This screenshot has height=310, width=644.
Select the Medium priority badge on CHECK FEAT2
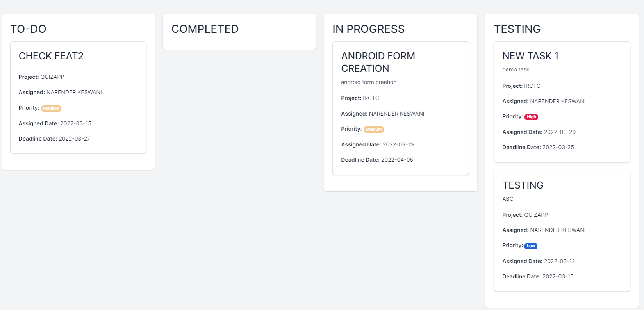[x=51, y=108]
